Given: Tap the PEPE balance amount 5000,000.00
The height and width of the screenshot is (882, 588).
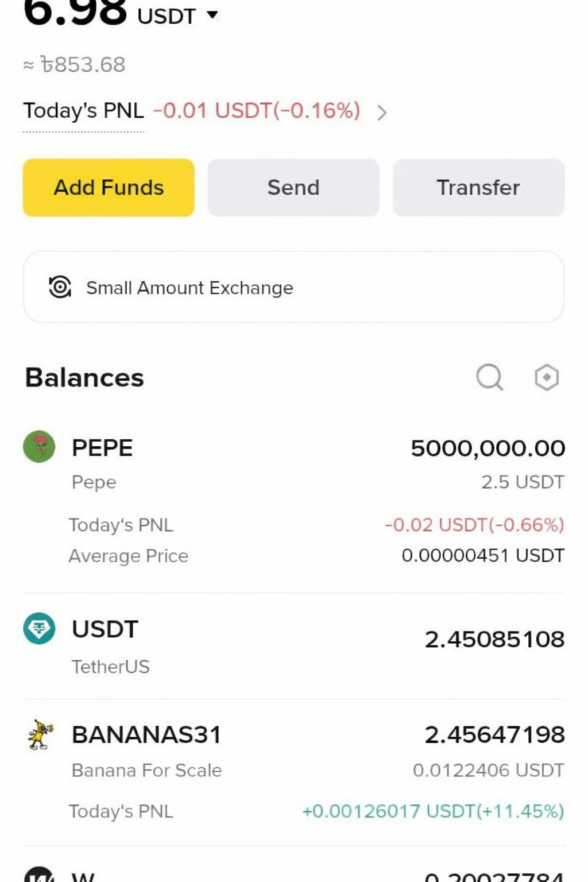Looking at the screenshot, I should point(488,448).
